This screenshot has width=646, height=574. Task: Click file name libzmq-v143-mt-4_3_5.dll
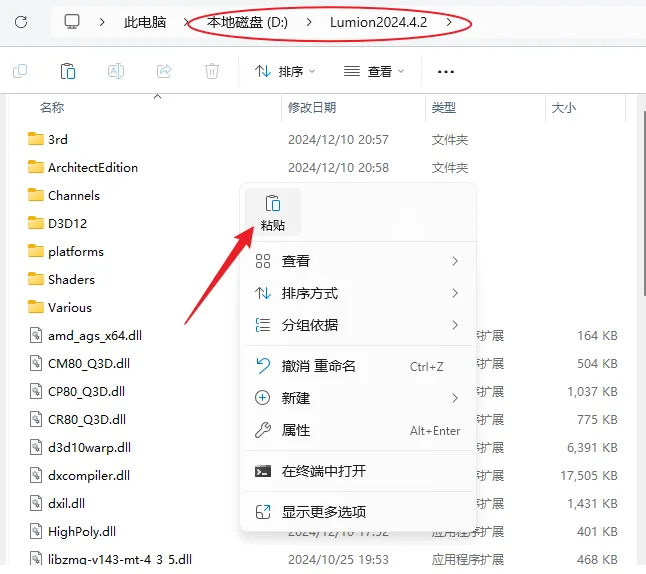coord(120,559)
